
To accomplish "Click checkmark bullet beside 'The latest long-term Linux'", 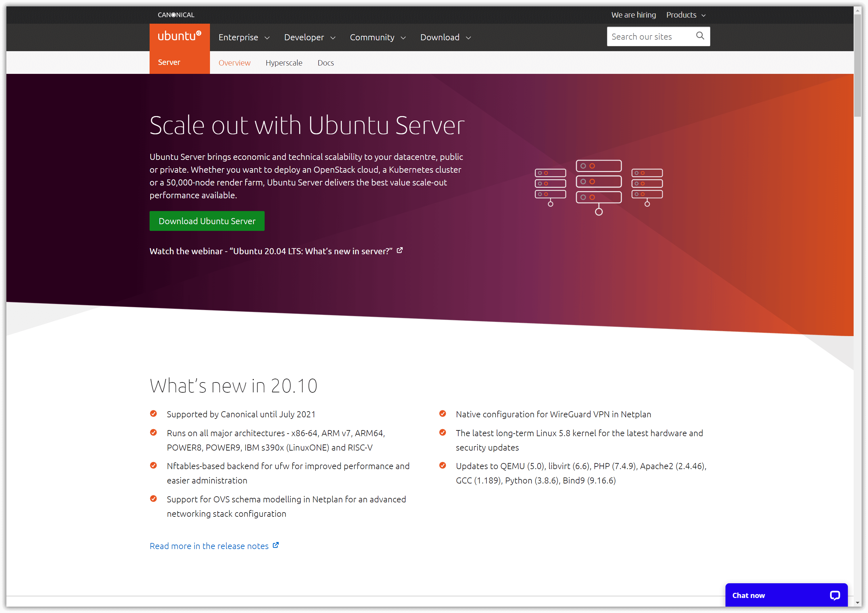I will coord(442,432).
